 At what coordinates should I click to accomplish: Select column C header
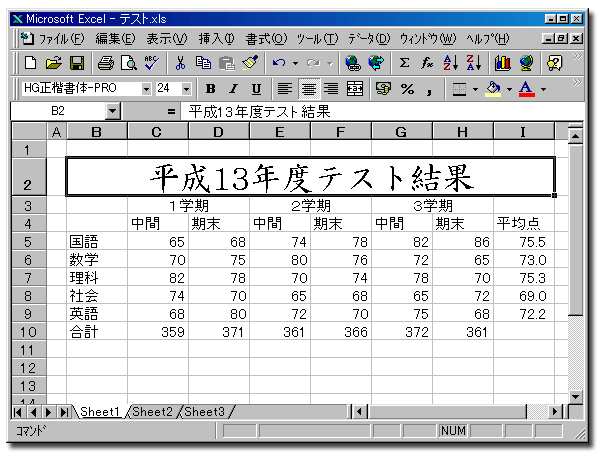(157, 132)
